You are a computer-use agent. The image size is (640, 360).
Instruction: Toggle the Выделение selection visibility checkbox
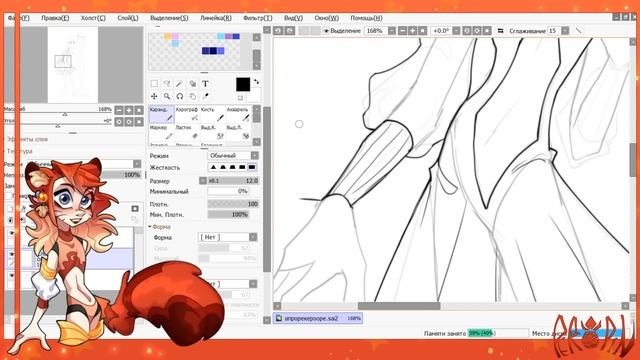coord(326,31)
